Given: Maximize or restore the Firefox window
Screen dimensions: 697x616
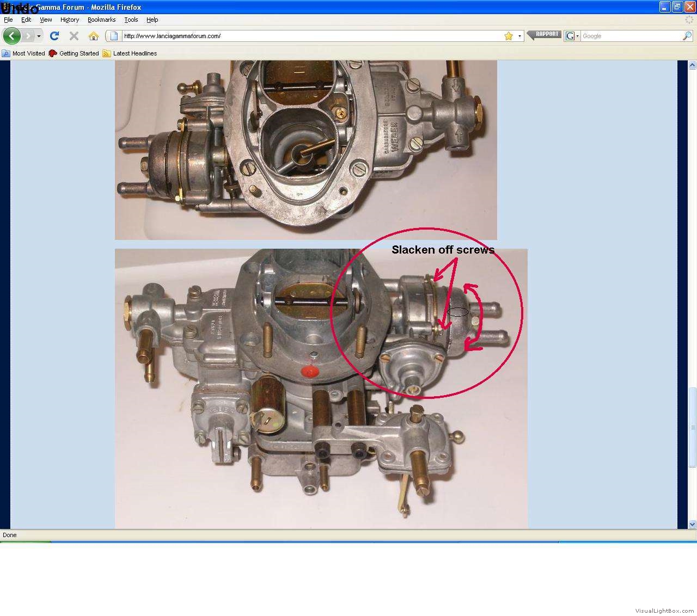Looking at the screenshot, I should [x=677, y=7].
